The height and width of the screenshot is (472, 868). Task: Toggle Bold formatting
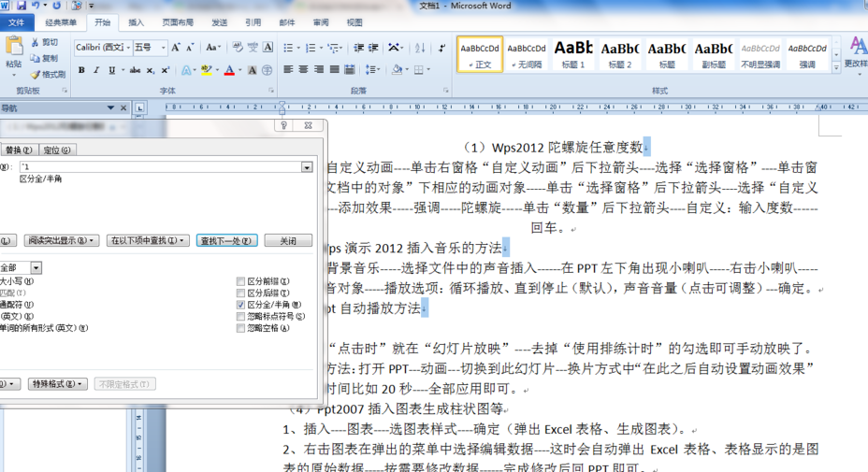click(x=81, y=70)
